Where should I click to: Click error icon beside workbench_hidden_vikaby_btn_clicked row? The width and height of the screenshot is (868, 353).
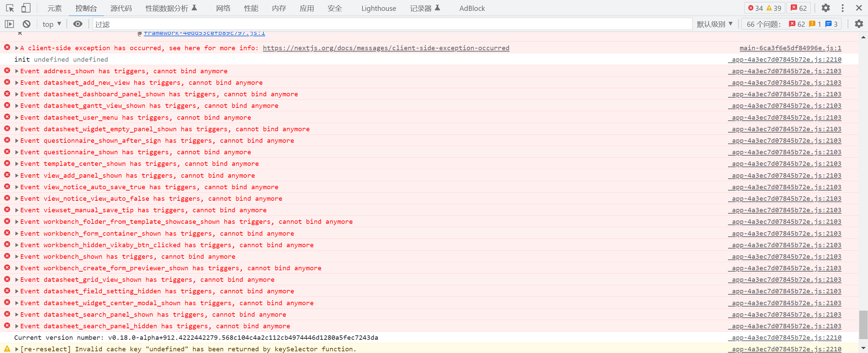[x=7, y=244]
